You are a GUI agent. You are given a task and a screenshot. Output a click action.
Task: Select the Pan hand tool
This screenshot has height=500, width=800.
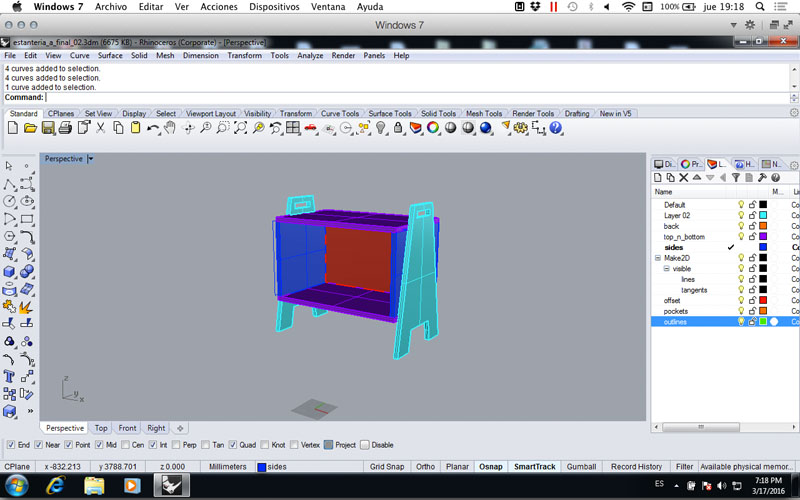[x=170, y=128]
